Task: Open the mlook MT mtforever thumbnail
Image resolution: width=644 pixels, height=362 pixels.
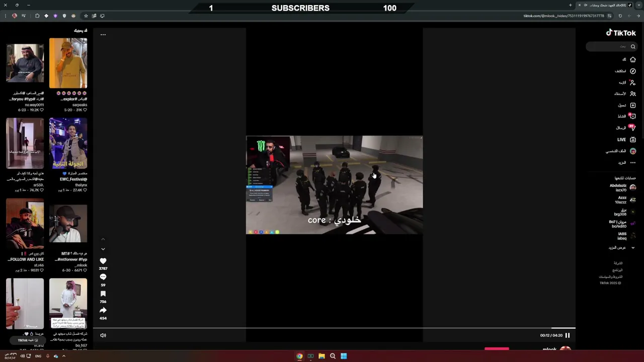Action: [68, 224]
